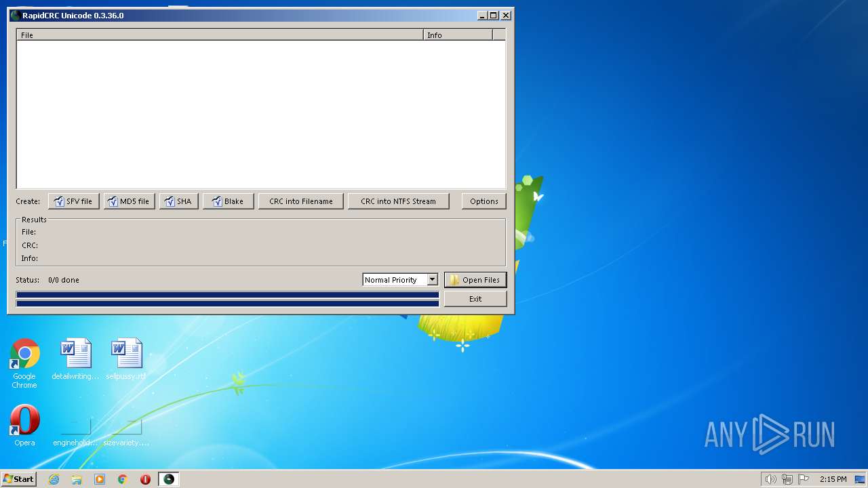Image resolution: width=868 pixels, height=488 pixels.
Task: Open the Windows Start menu
Action: point(18,479)
